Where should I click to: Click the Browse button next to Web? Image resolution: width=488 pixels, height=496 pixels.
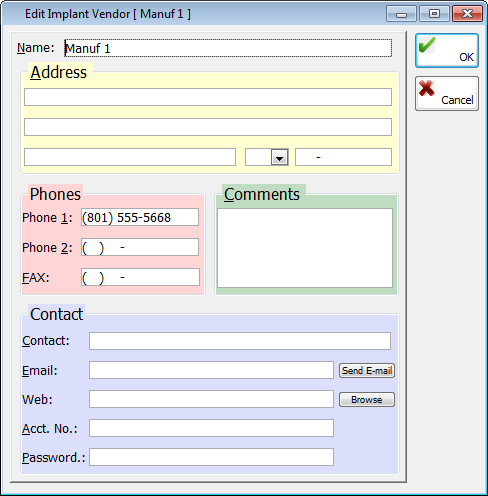pos(367,399)
